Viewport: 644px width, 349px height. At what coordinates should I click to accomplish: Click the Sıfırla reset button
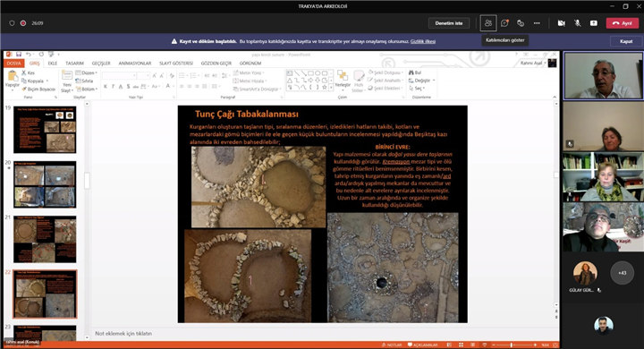pyautogui.click(x=85, y=81)
